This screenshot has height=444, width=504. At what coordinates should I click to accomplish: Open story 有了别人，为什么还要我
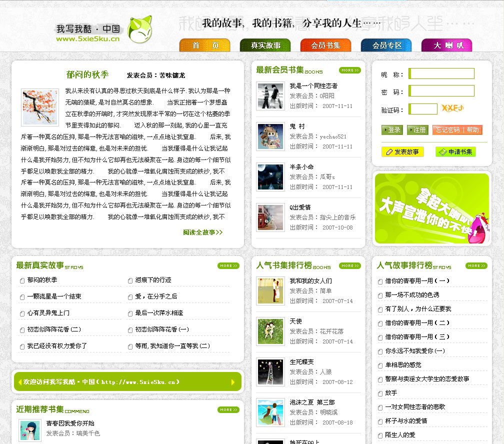[x=418, y=309]
